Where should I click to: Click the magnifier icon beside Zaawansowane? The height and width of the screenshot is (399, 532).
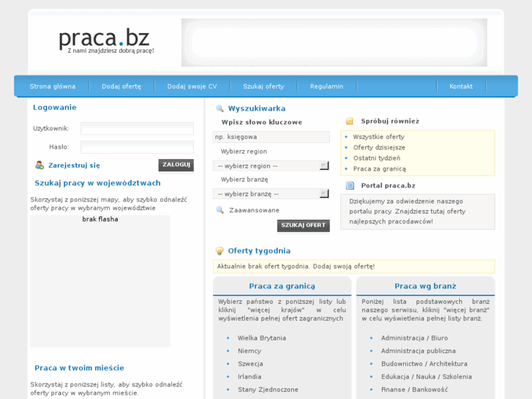click(x=220, y=210)
